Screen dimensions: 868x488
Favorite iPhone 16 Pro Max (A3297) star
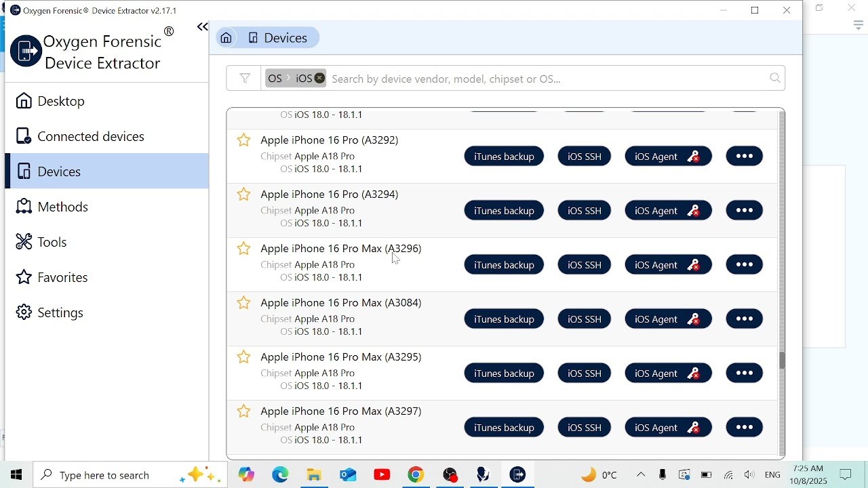coord(243,411)
